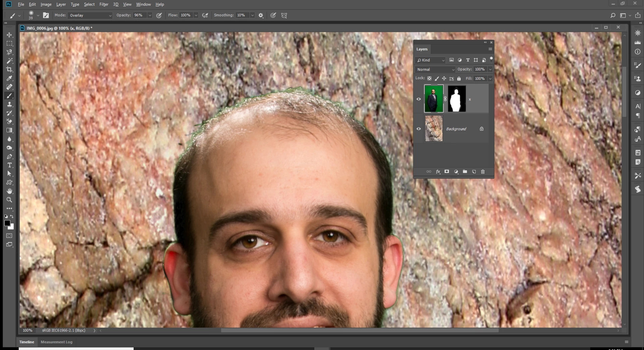The height and width of the screenshot is (350, 644).
Task: Hide the Background layer eye
Action: [x=419, y=129]
